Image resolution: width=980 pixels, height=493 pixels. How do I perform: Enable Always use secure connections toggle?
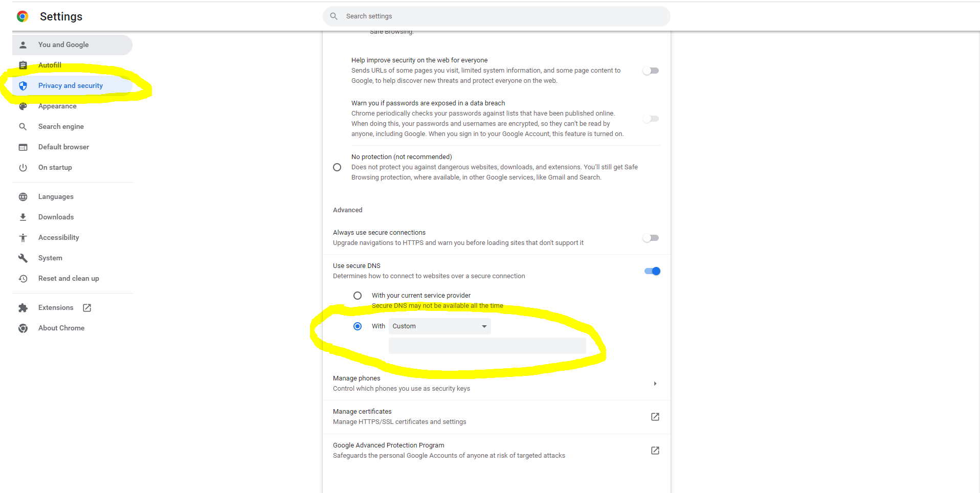[651, 238]
